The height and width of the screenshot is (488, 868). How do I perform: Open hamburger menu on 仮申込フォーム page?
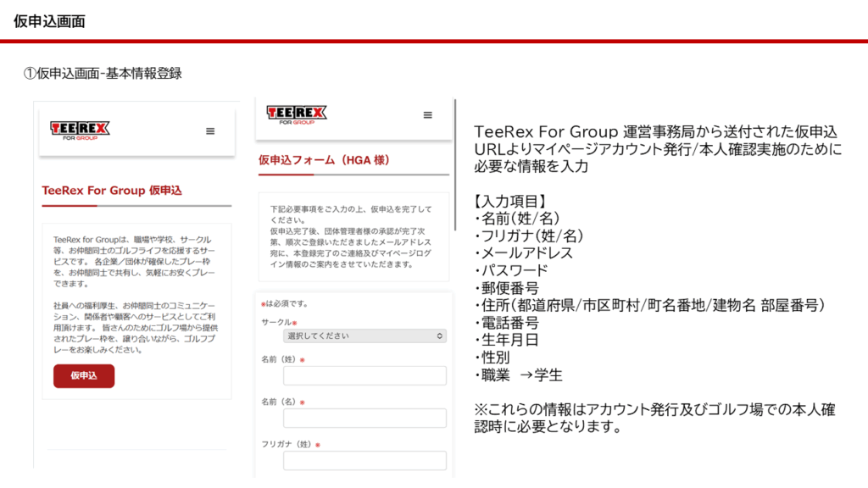[428, 115]
